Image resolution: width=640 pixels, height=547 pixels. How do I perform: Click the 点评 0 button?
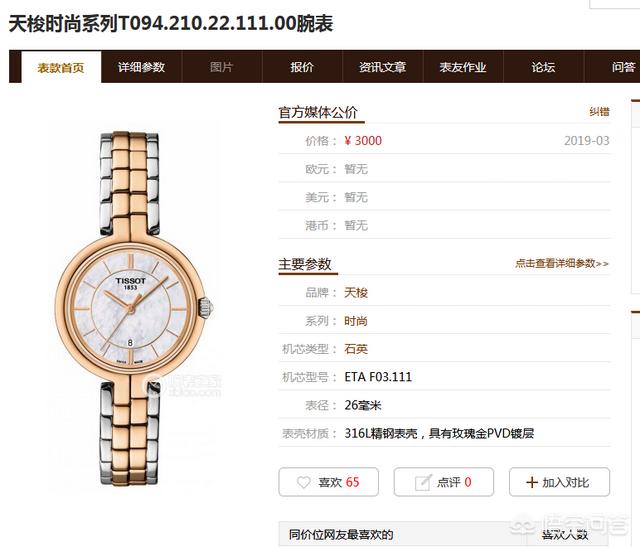pyautogui.click(x=444, y=482)
